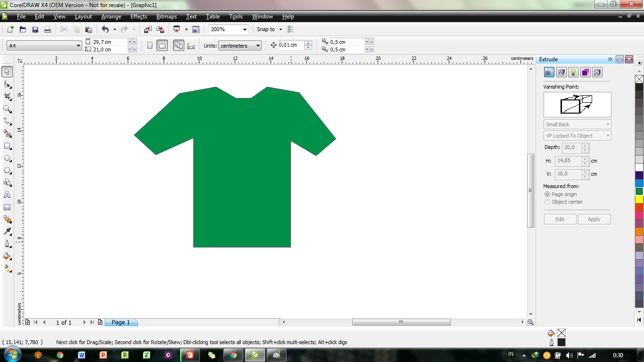
Task: Choose the Fill tool
Action: pos(7,256)
